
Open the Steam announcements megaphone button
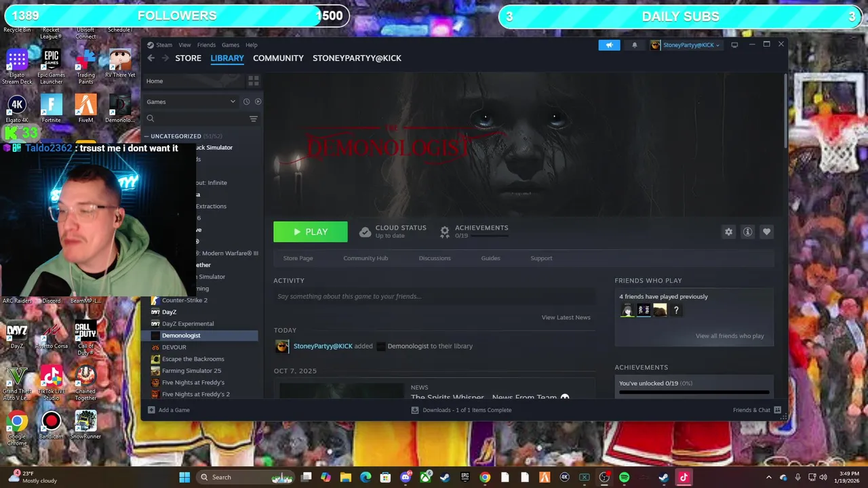[609, 45]
